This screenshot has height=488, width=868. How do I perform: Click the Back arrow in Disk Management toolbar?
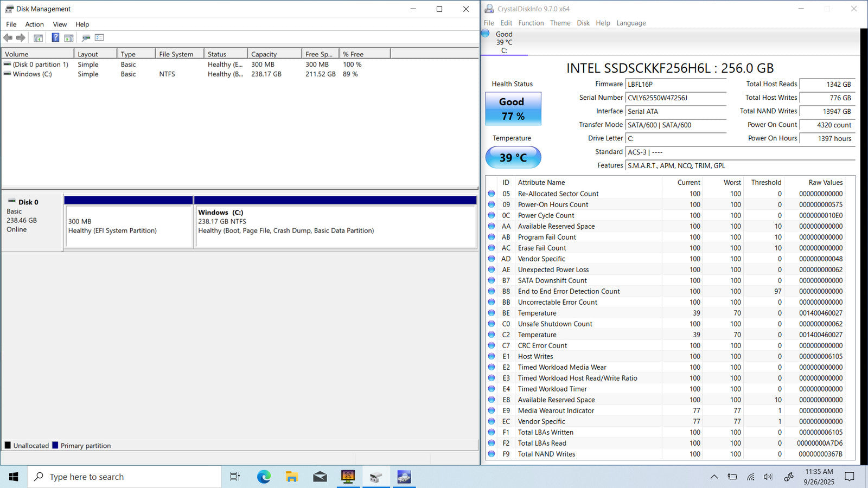point(8,38)
